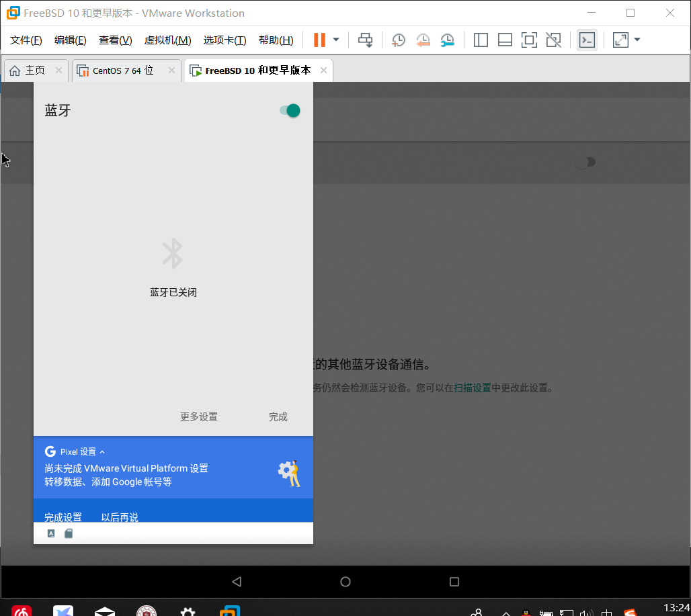
Task: Tap the 更多设置 button
Action: (x=199, y=416)
